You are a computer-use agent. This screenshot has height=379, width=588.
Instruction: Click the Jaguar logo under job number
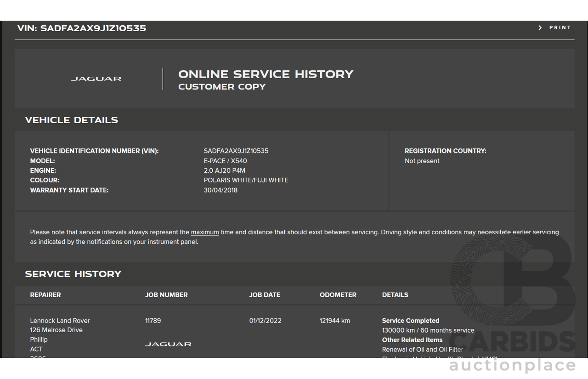[168, 344]
